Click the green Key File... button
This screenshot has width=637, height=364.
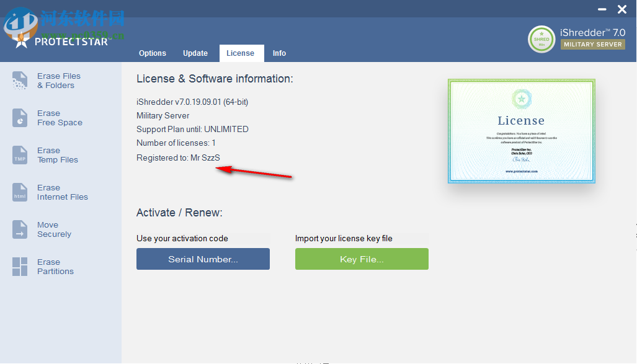(362, 259)
